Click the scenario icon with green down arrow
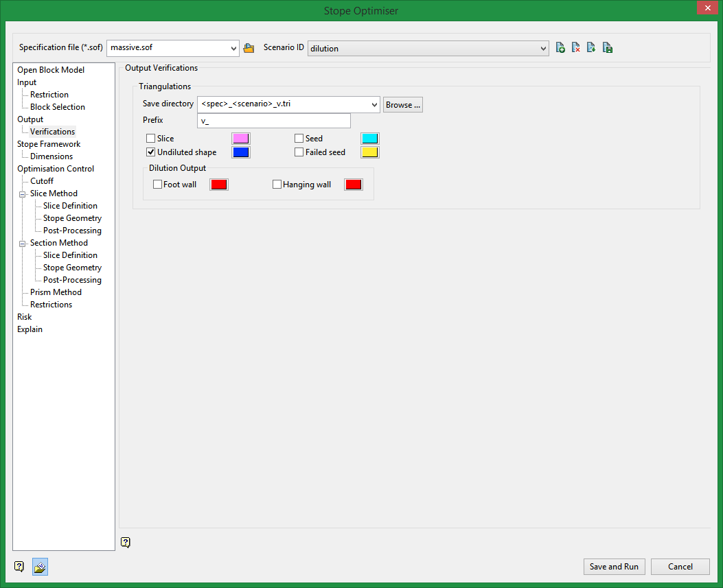This screenshot has height=588, width=723. (x=591, y=48)
